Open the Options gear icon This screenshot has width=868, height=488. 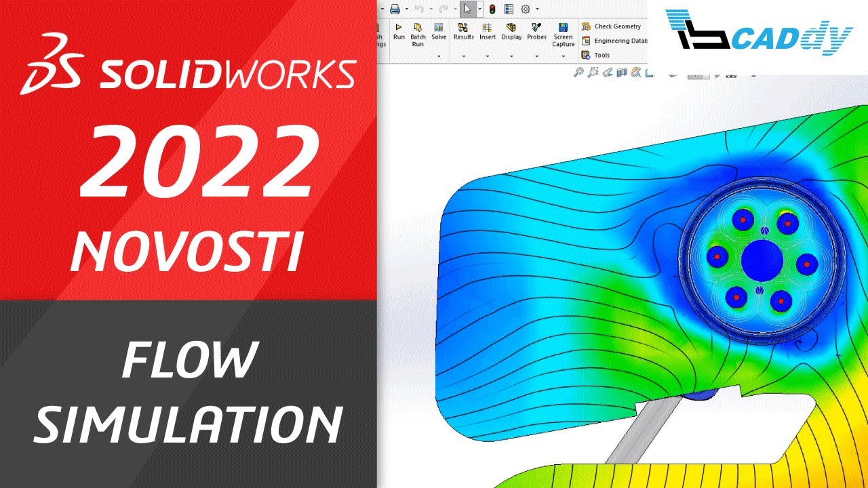pyautogui.click(x=526, y=9)
